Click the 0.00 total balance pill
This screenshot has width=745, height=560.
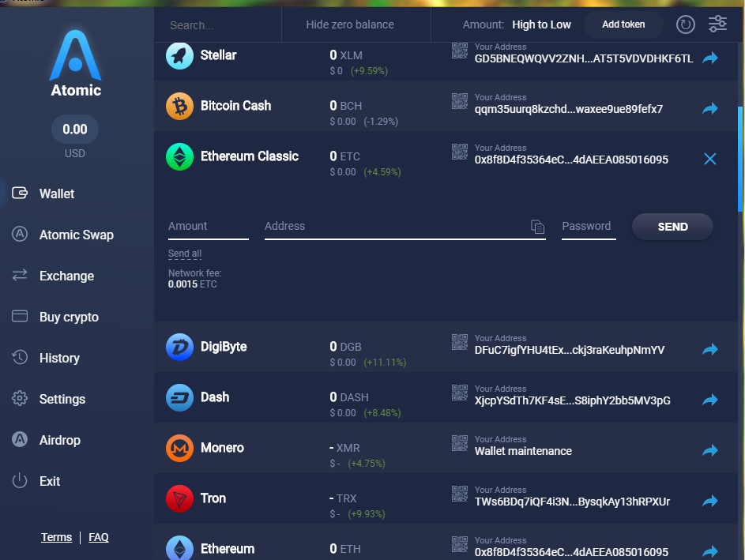75,130
